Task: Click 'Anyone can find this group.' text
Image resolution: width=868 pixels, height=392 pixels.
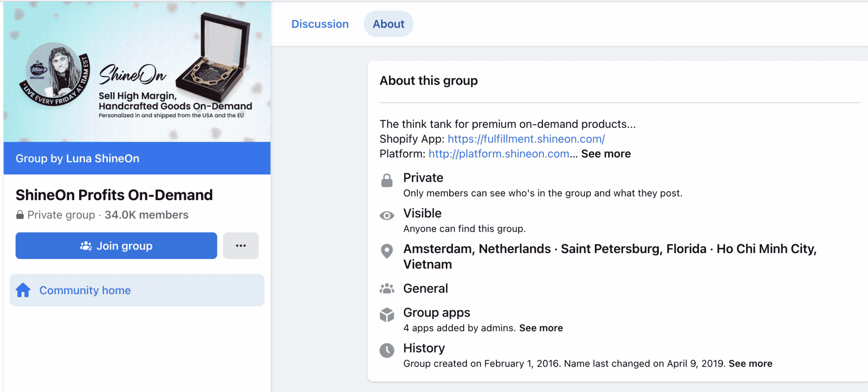Action: click(464, 229)
